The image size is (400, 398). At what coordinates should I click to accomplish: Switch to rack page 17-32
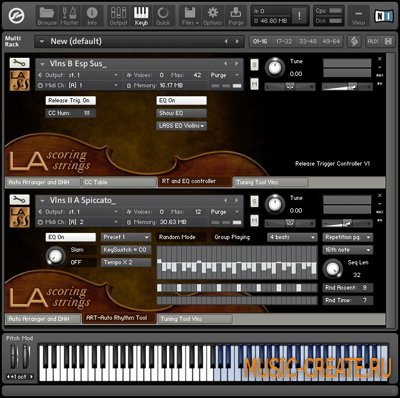click(284, 41)
